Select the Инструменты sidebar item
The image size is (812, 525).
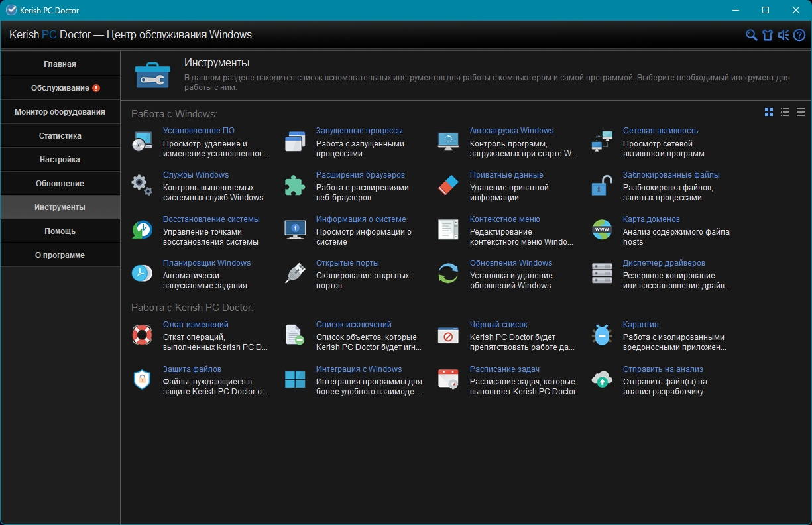[x=60, y=207]
